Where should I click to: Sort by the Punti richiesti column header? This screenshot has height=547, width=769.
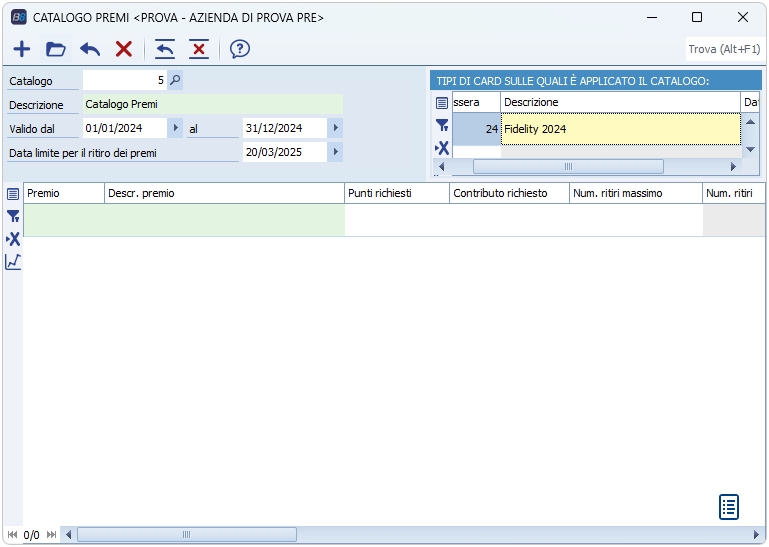396,193
